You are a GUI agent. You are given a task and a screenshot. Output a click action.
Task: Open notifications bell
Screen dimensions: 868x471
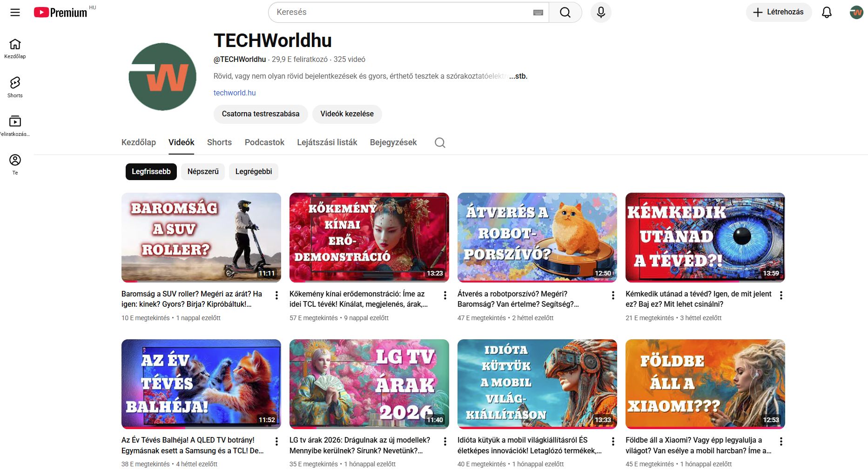(827, 13)
